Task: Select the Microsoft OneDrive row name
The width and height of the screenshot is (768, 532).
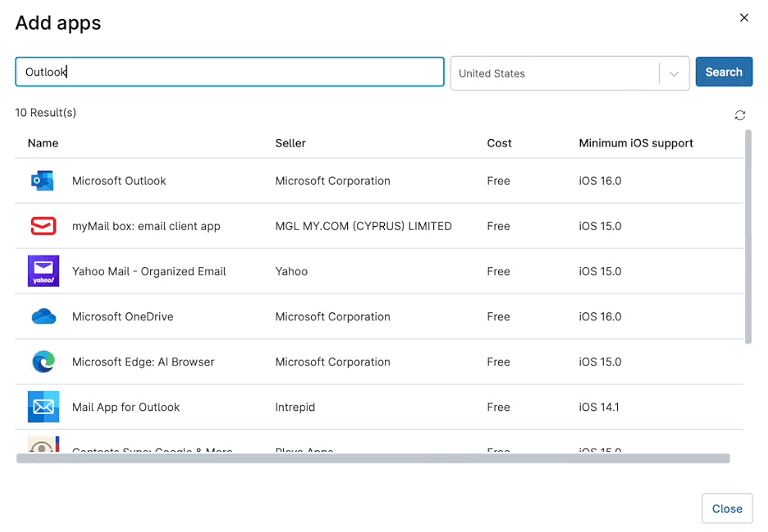Action: pyautogui.click(x=122, y=316)
